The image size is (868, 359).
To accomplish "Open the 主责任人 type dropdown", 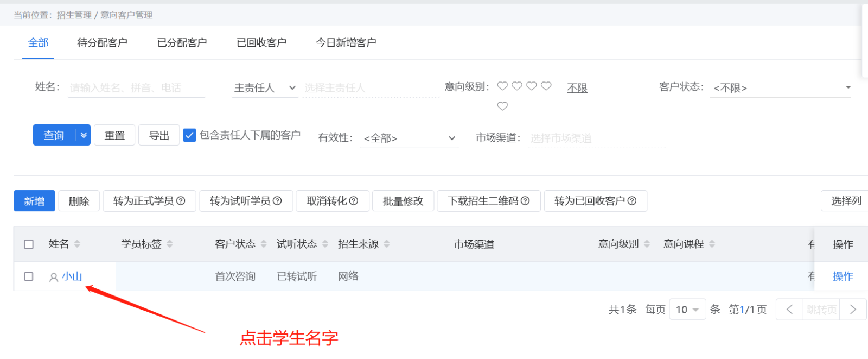I will pyautogui.click(x=265, y=88).
